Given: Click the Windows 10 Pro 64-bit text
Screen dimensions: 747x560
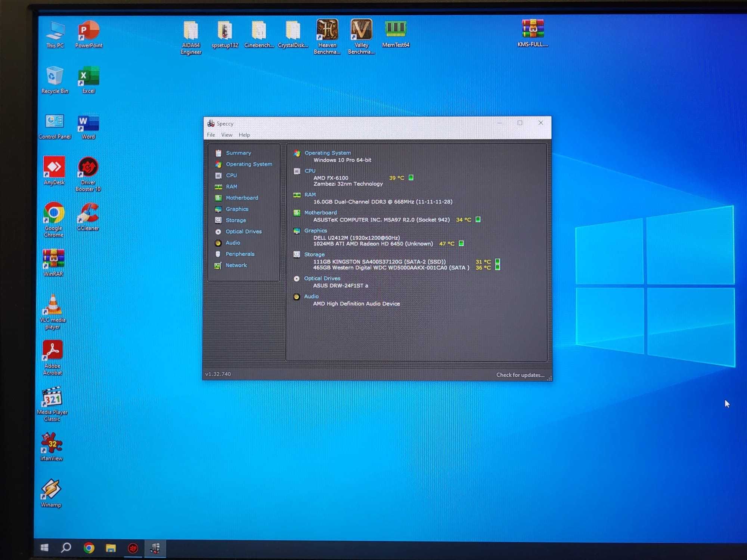Looking at the screenshot, I should [x=342, y=160].
